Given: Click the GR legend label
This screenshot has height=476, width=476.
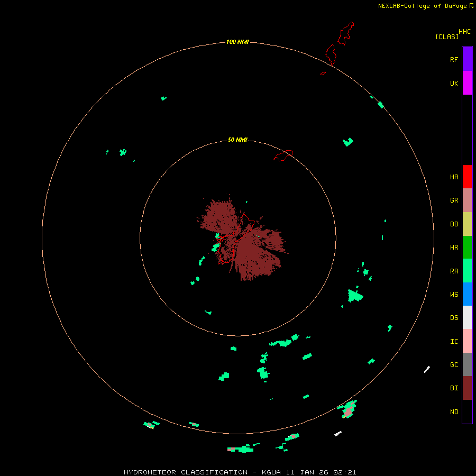Looking at the screenshot, I should click(x=454, y=200).
